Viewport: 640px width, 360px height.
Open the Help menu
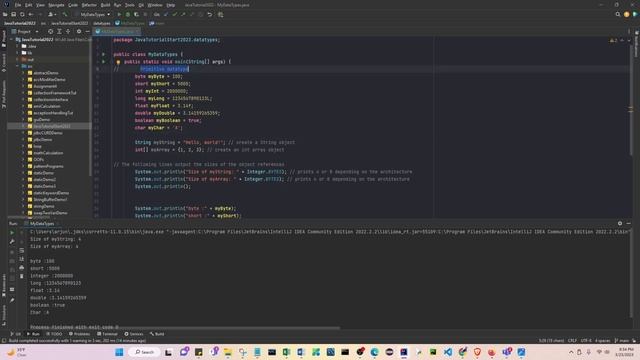171,5
